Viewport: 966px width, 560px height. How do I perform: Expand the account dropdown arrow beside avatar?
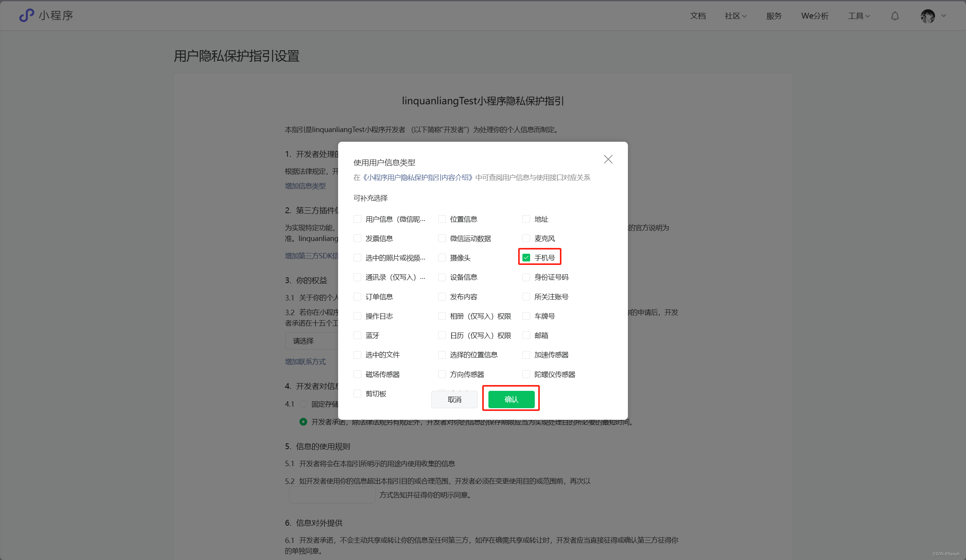[944, 16]
